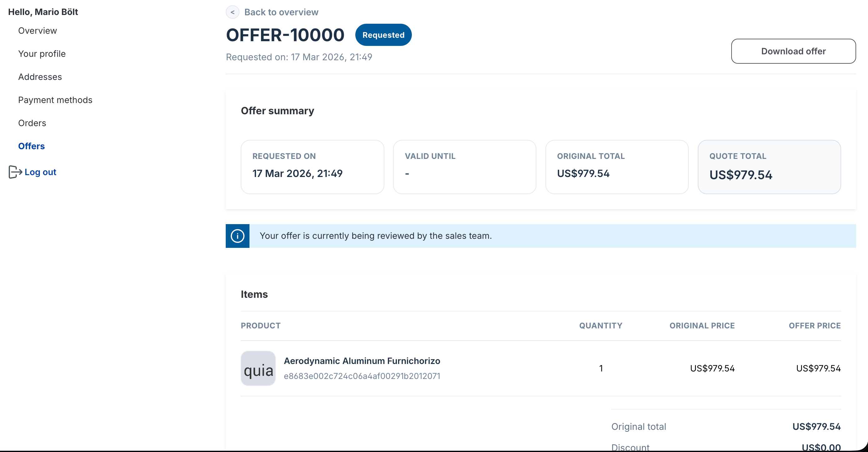The height and width of the screenshot is (452, 868).
Task: Click the info circle icon in banner
Action: click(x=237, y=236)
